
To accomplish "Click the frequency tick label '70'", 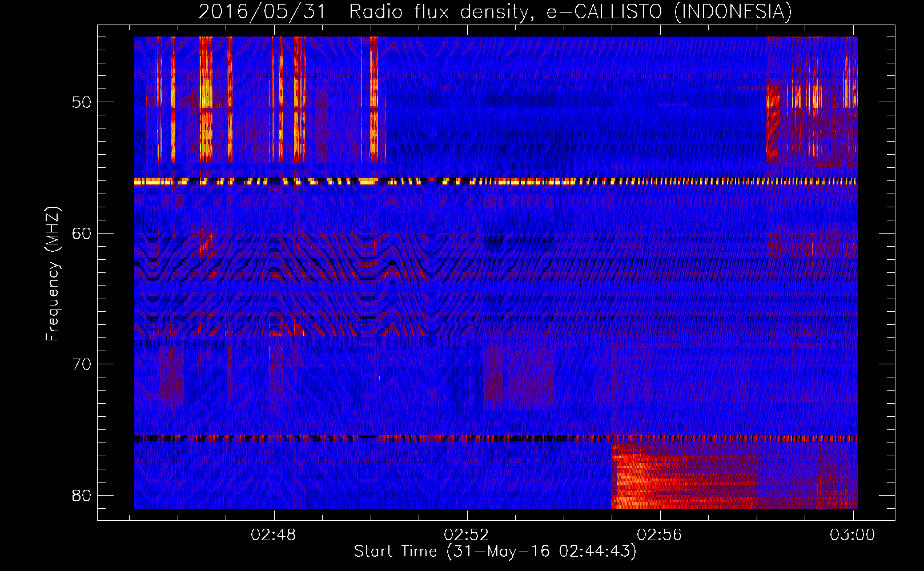I will tap(82, 364).
